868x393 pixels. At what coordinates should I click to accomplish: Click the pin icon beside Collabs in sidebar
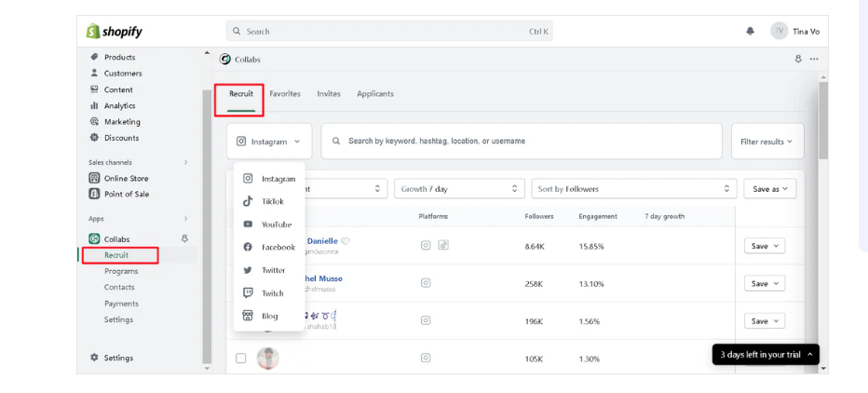coord(185,238)
